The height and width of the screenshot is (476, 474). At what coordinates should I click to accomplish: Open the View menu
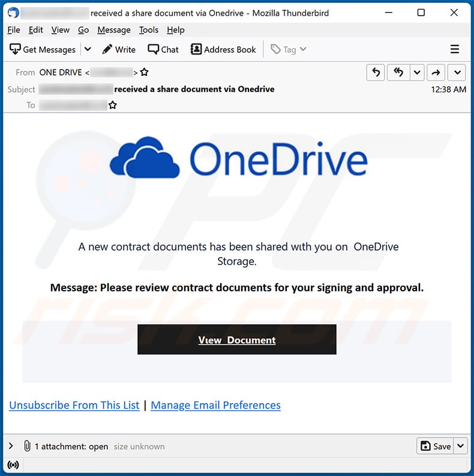tap(60, 30)
